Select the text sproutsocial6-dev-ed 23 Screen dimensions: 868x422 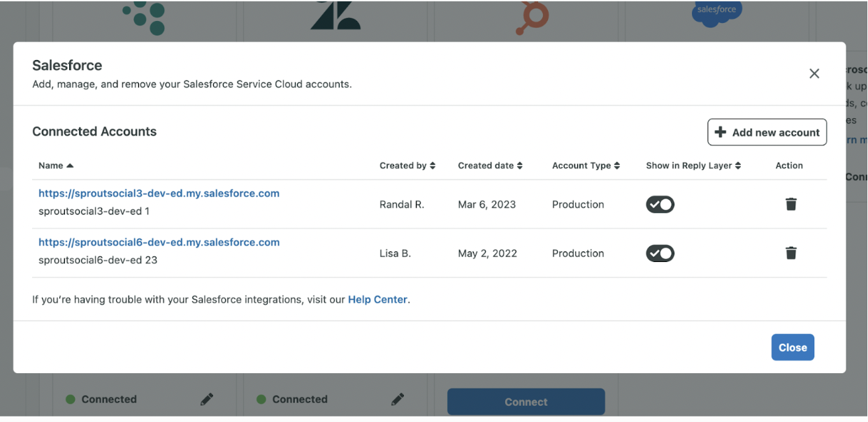coord(98,260)
